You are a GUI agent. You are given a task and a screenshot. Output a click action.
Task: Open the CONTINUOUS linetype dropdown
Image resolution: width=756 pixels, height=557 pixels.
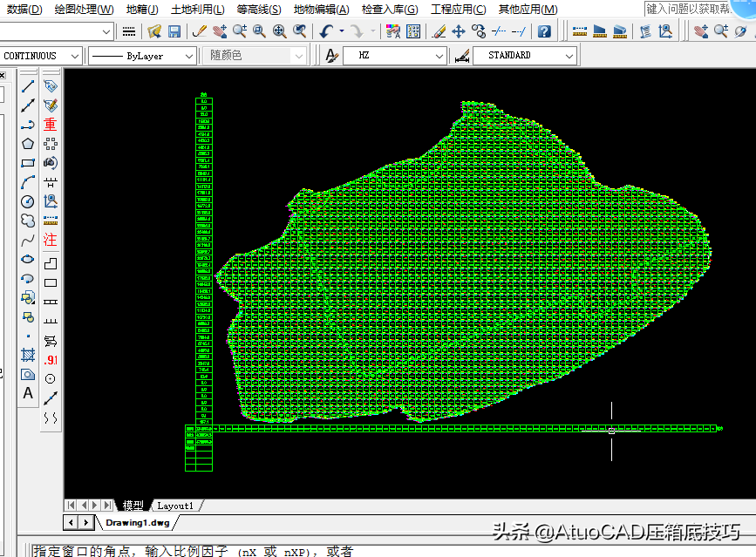tap(73, 56)
